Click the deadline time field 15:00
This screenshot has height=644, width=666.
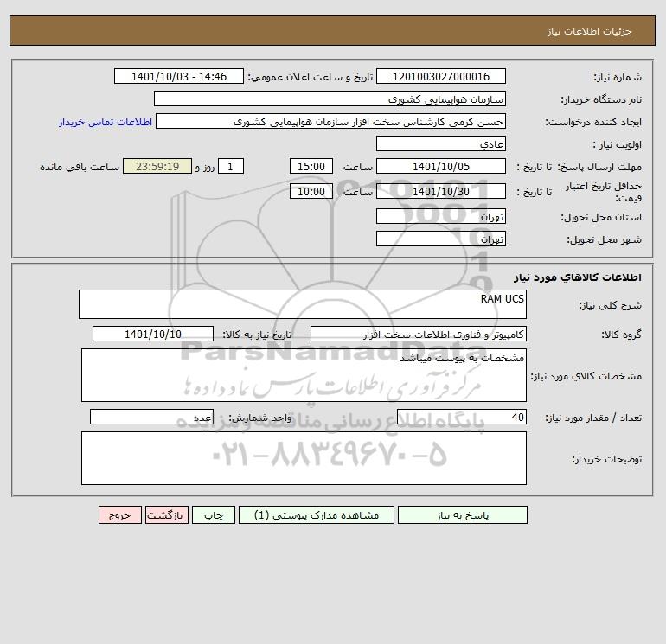tap(311, 167)
